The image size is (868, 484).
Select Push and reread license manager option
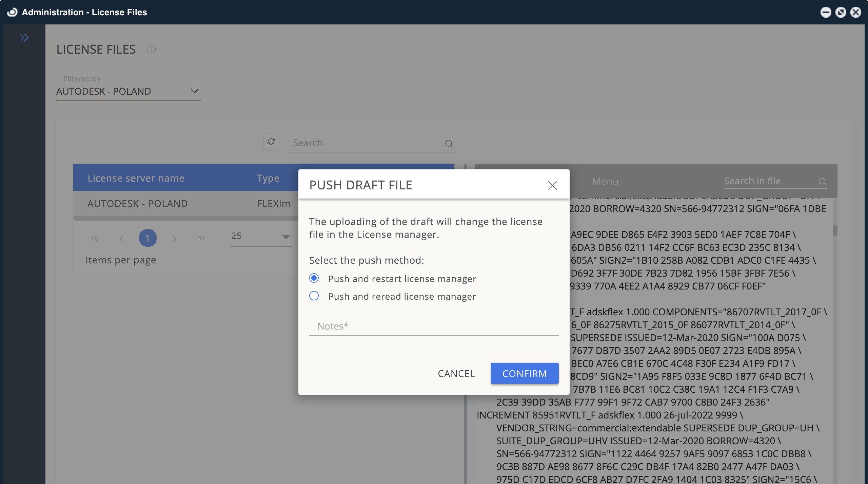coord(314,296)
